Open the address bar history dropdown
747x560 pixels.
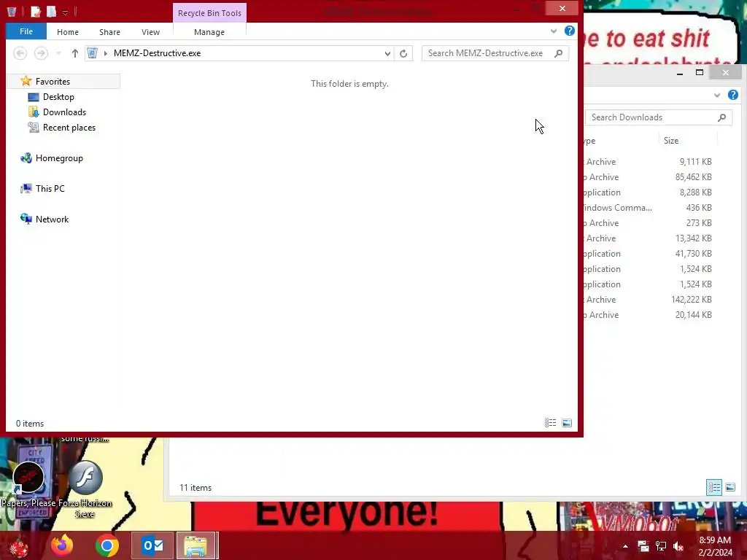[387, 53]
